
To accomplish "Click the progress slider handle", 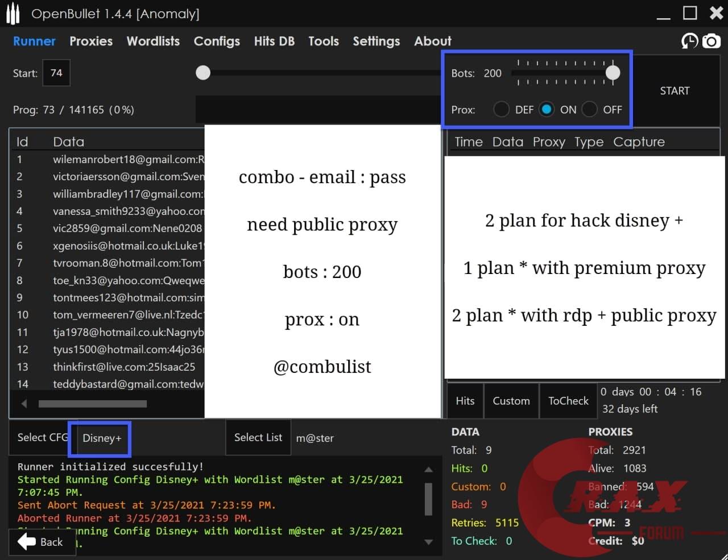I will point(203,73).
